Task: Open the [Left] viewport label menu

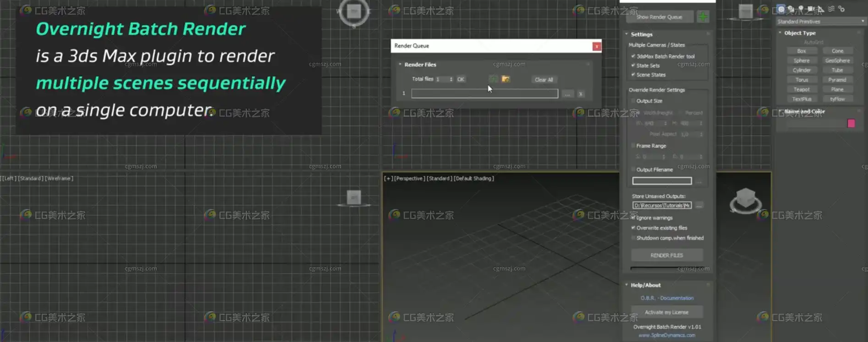Action: [x=8, y=178]
